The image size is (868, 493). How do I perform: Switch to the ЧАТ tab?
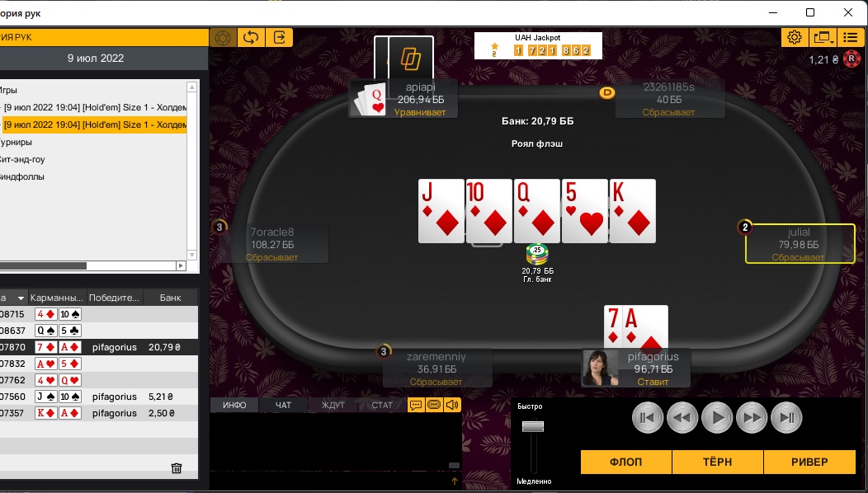283,405
